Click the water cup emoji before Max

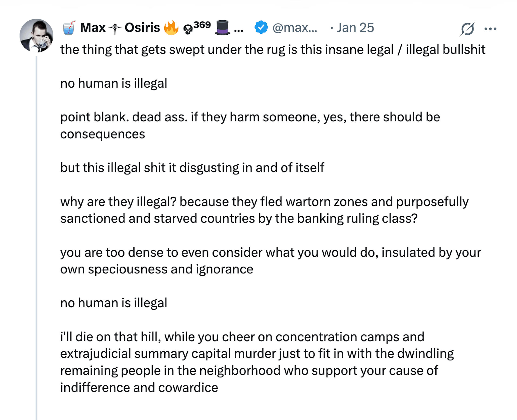point(69,28)
